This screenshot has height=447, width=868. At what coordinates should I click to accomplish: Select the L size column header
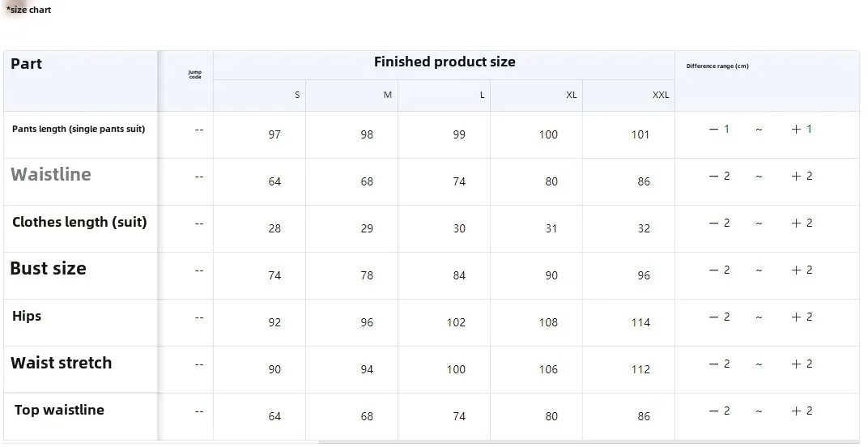[482, 95]
